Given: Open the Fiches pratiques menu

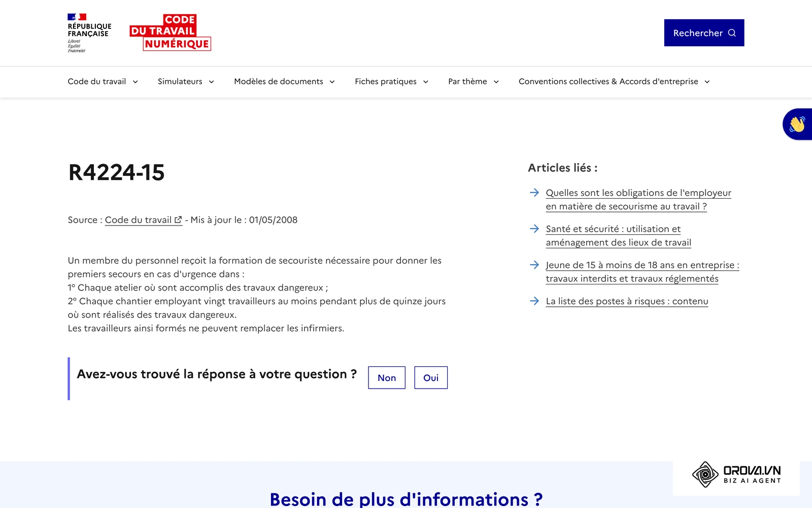Looking at the screenshot, I should (392, 81).
